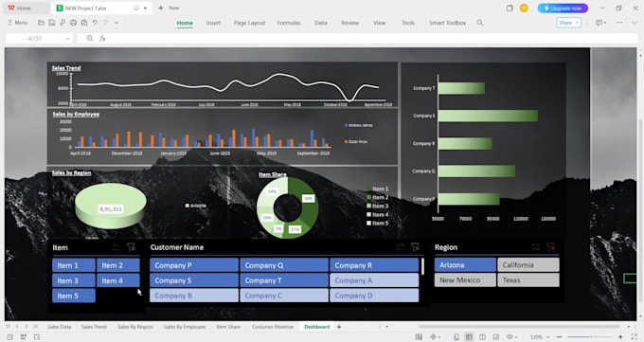Open the Insert Function fx icon
This screenshot has width=644, height=342.
[x=102, y=39]
